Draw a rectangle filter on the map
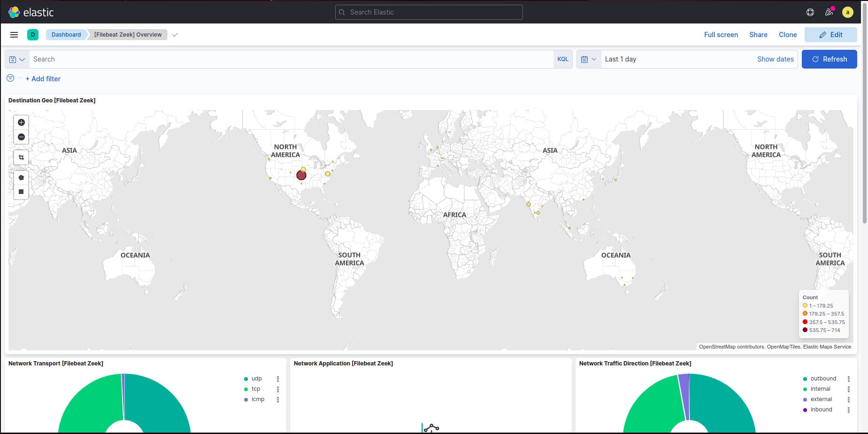The width and height of the screenshot is (868, 434). (21, 191)
